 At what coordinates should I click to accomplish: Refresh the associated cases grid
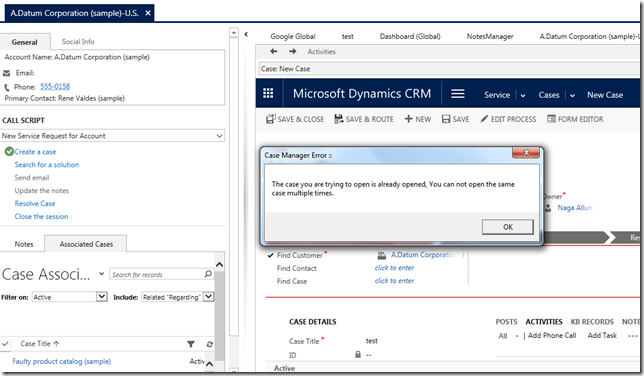[x=209, y=344]
